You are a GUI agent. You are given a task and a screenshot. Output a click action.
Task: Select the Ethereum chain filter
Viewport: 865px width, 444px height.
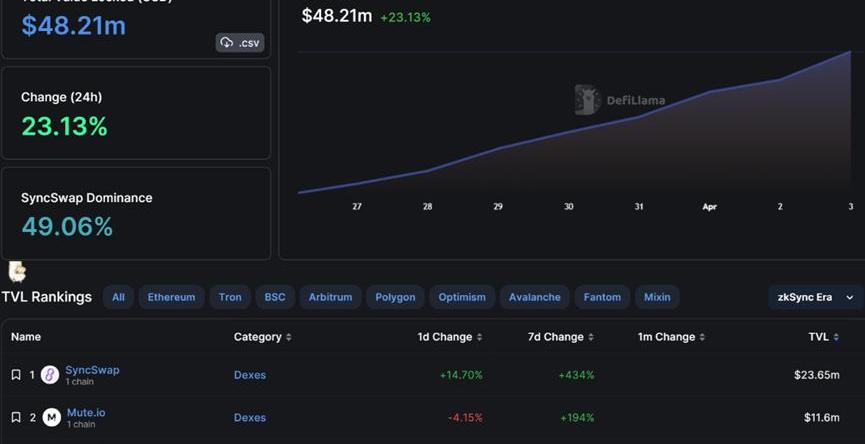coord(171,297)
